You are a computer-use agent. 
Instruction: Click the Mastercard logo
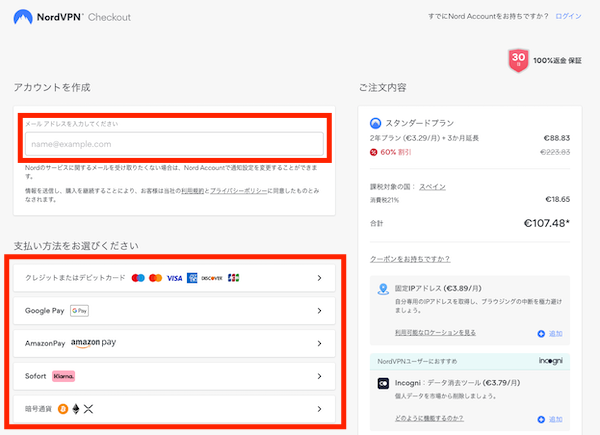[x=155, y=278]
